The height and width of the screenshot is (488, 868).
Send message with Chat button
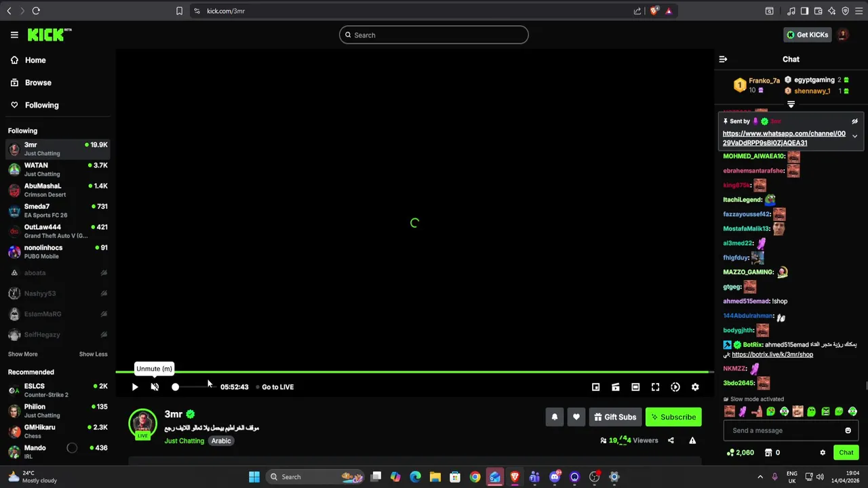[x=846, y=453]
